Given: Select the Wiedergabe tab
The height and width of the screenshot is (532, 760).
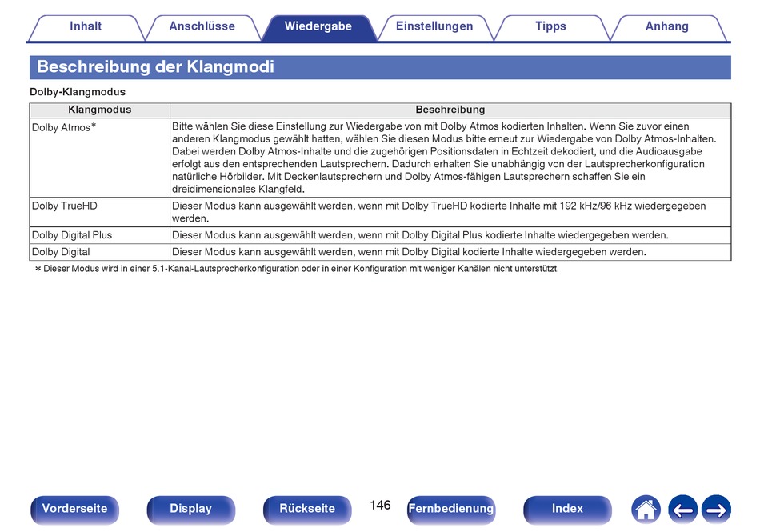Looking at the screenshot, I should 318,27.
